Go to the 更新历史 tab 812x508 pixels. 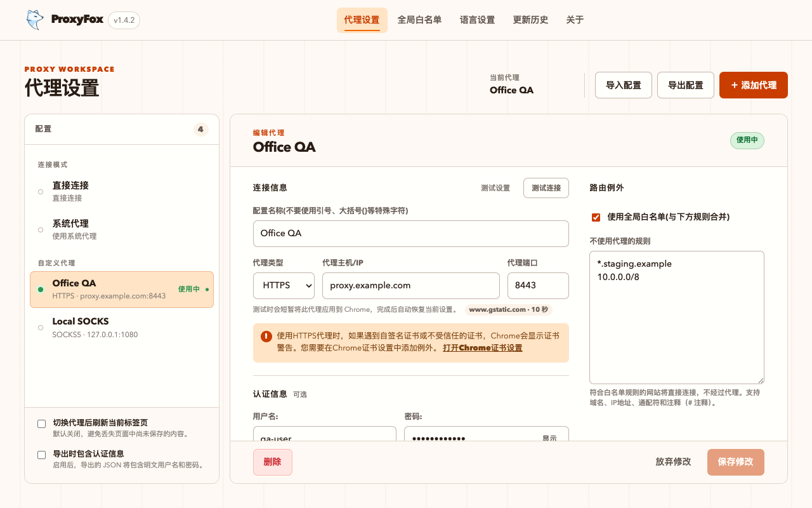530,20
